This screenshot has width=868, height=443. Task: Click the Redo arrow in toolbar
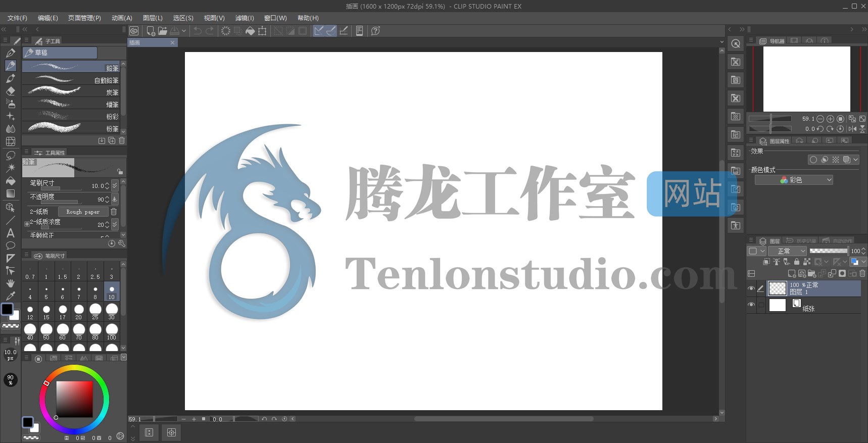(210, 31)
